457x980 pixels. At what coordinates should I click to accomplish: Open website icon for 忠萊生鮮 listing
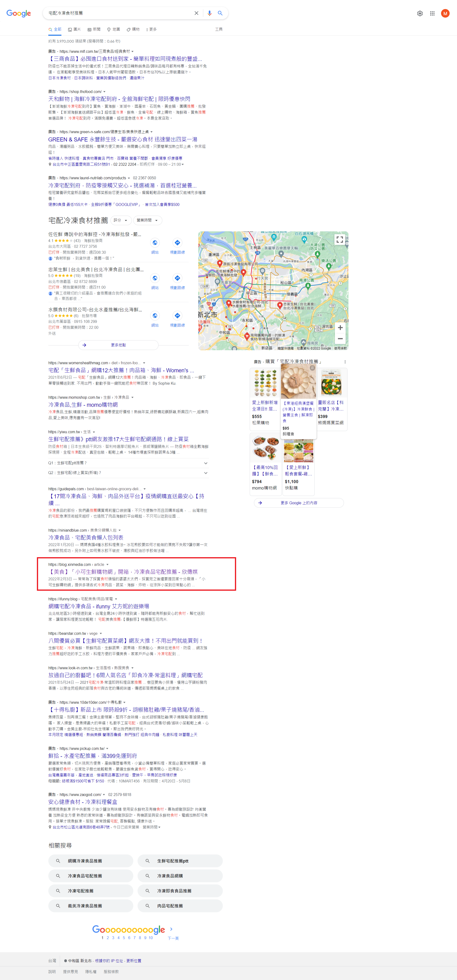(x=155, y=278)
